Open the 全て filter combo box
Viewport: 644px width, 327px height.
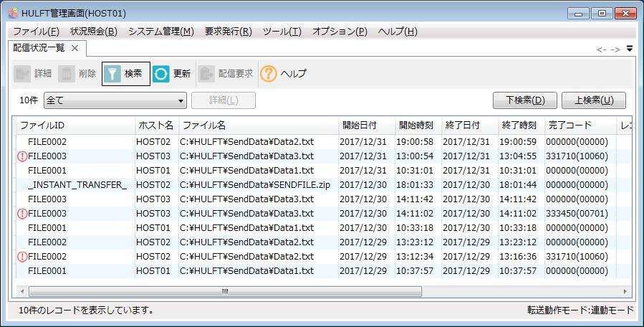click(115, 100)
